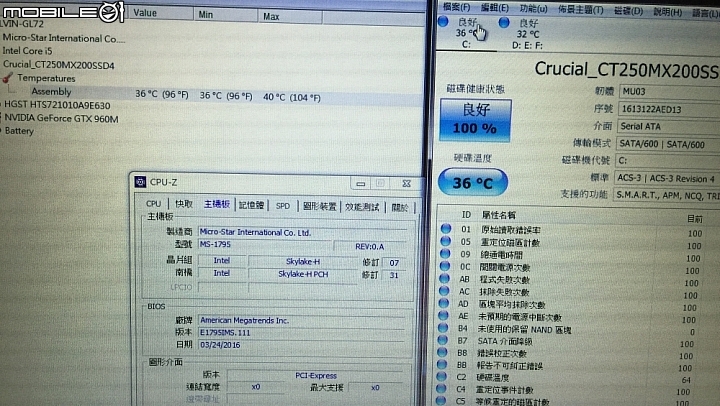Screen dimensions: 720x406
Task: Select the 未使用的保留 NAND 區塊 attribute name
Action: 525,329
